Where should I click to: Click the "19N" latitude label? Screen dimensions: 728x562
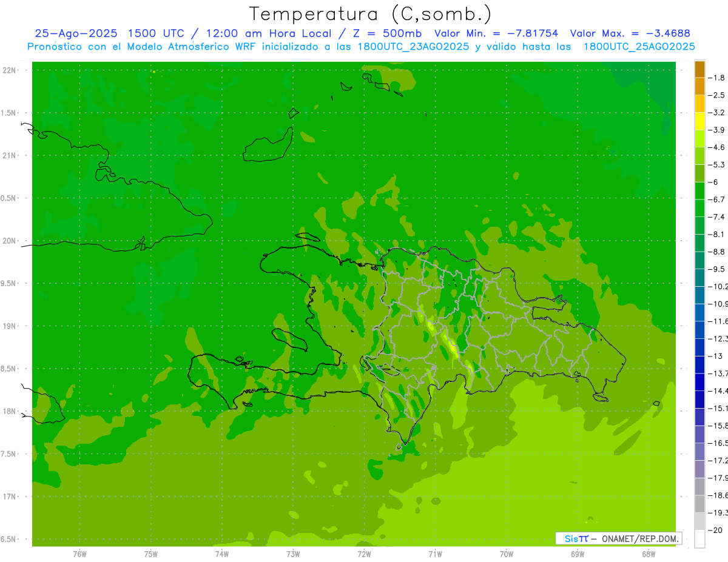coord(9,326)
